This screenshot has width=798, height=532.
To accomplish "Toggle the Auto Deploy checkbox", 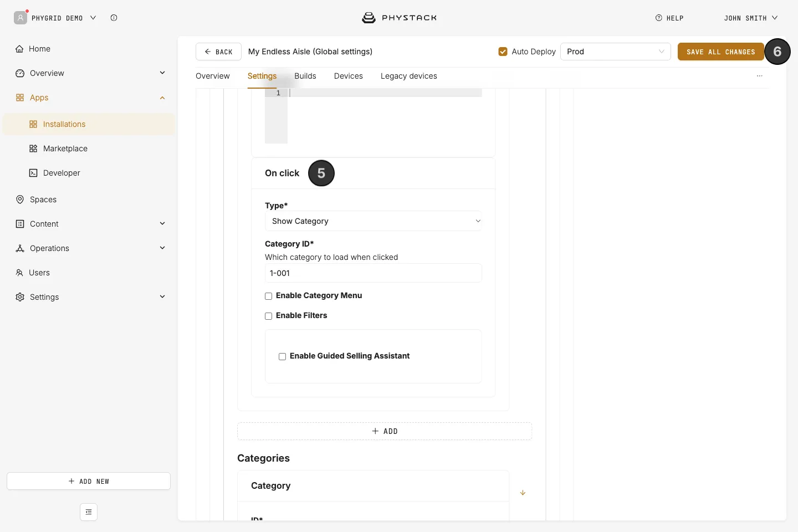I will (503, 52).
